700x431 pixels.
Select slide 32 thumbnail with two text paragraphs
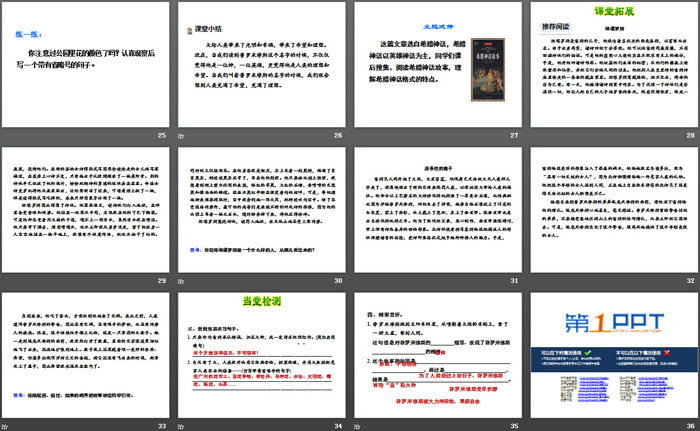[x=614, y=210]
